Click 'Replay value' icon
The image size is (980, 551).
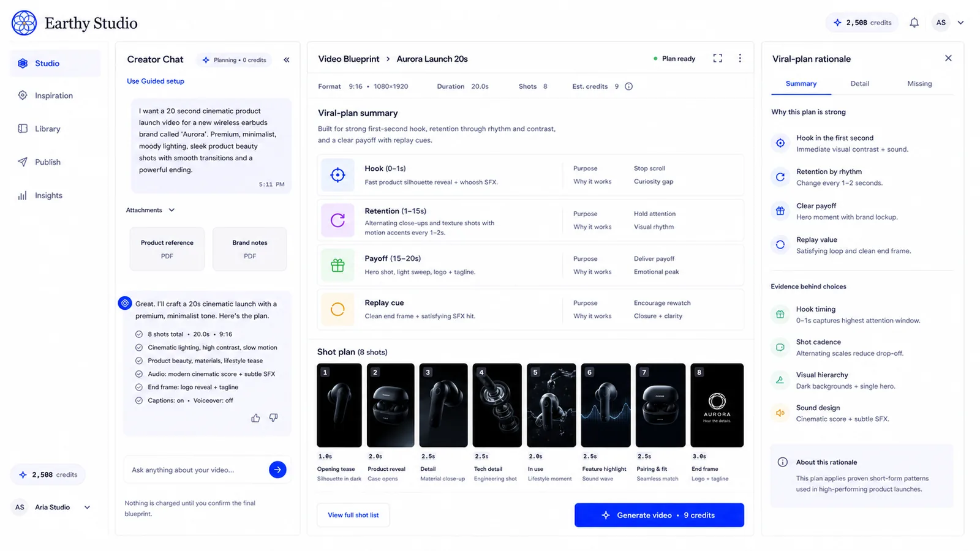coord(780,245)
